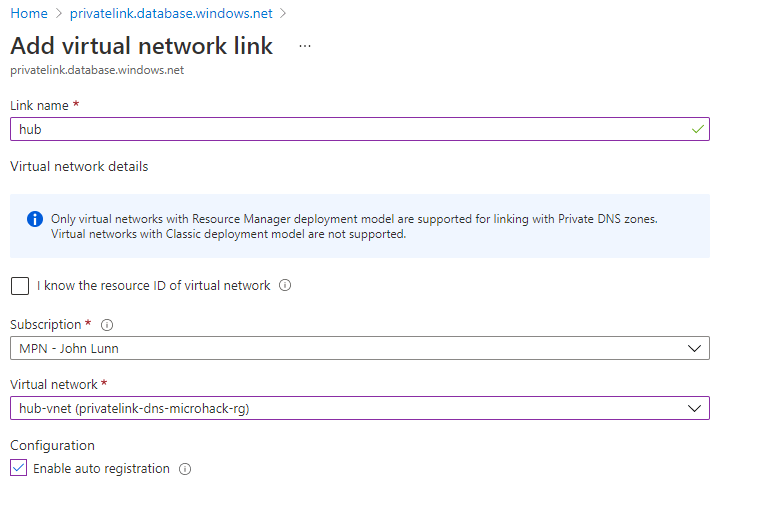Click the blue information icon in banner
This screenshot has width=758, height=520.
[35, 219]
